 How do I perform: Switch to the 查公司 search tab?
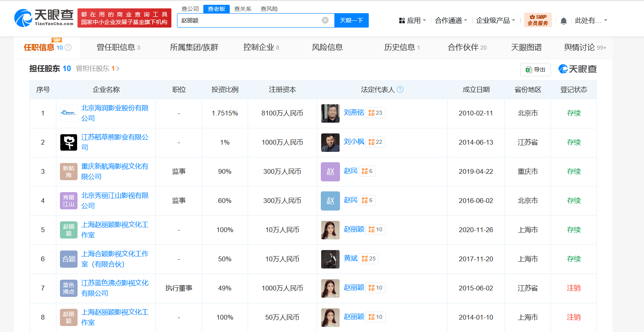pyautogui.click(x=190, y=9)
